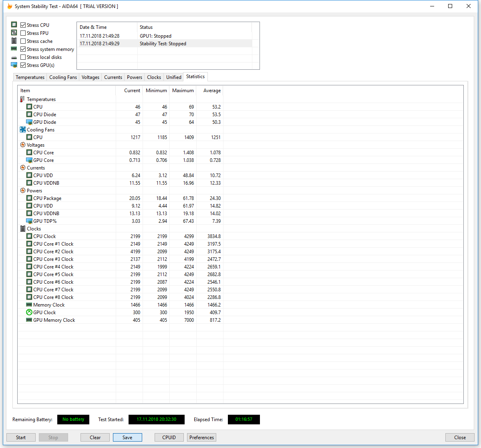481x448 pixels.
Task: Click Test Started value 17.11.2018 20:32:30
Action: pyautogui.click(x=157, y=420)
